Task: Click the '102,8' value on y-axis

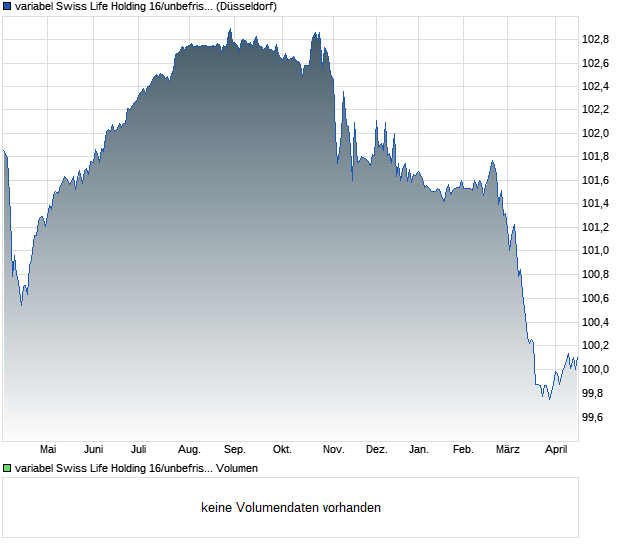Action: point(595,40)
